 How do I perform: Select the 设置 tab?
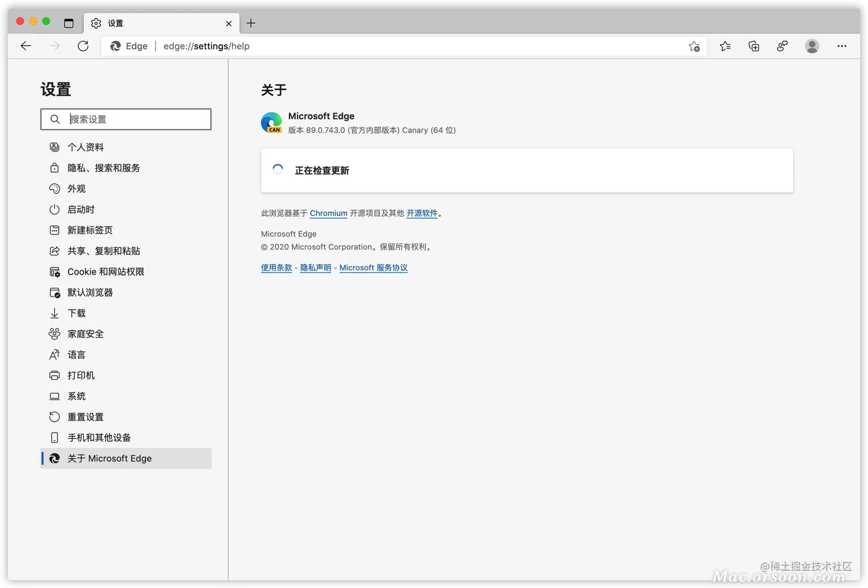click(x=162, y=23)
